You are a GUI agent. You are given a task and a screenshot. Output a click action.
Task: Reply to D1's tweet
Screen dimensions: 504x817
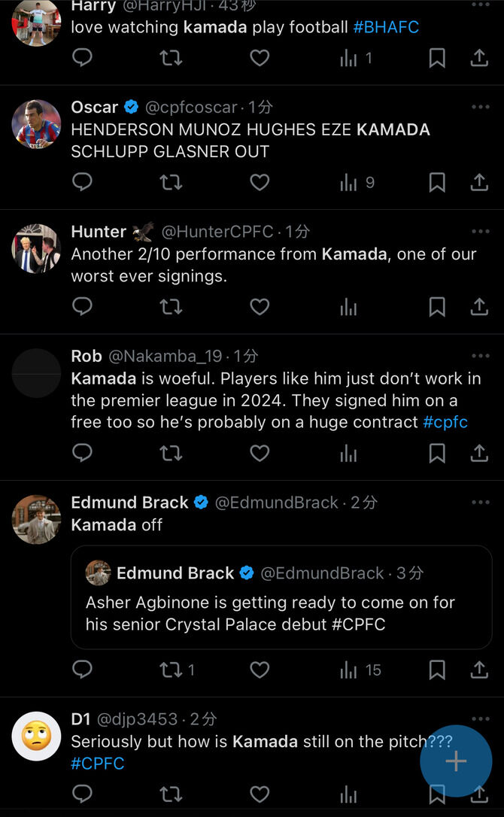pos(82,793)
